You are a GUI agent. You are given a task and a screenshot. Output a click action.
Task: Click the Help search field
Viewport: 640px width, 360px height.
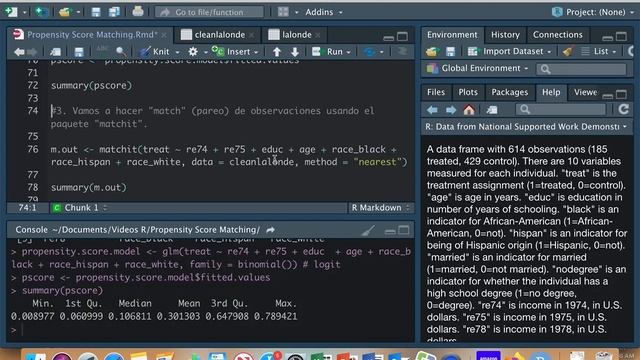pyautogui.click(x=561, y=109)
